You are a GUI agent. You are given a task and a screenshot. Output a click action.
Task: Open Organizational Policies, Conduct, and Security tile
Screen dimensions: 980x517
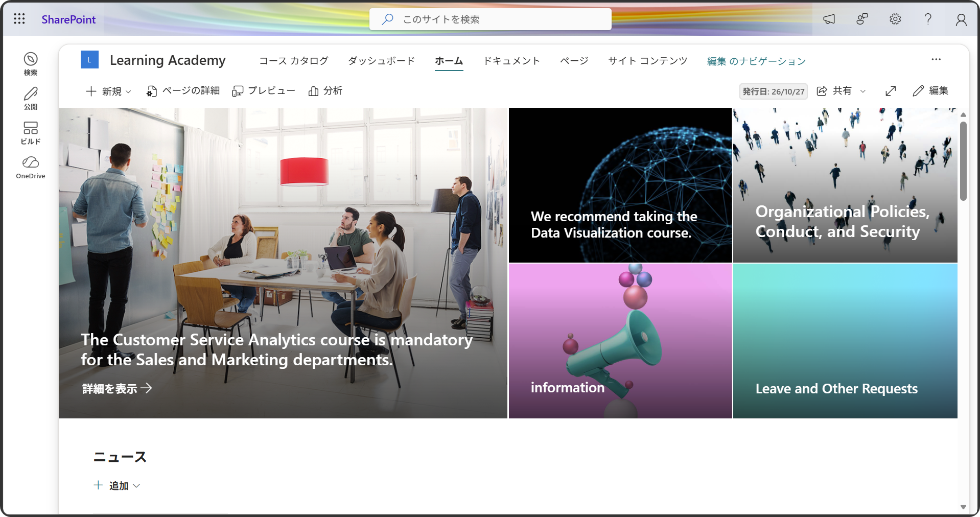(845, 185)
